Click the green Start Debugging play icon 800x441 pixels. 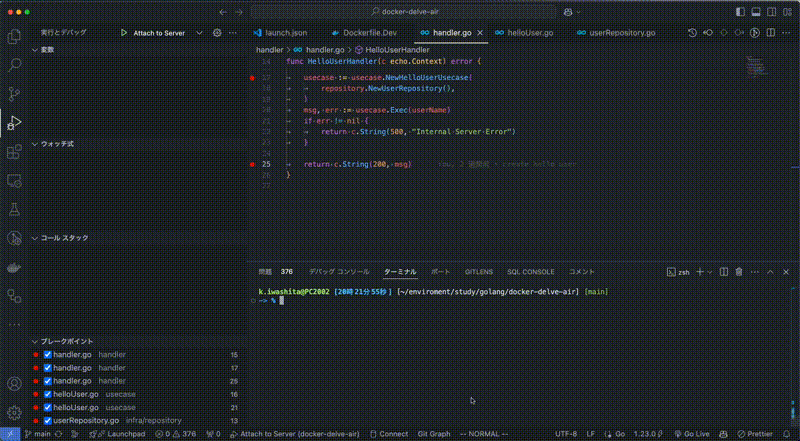point(124,33)
